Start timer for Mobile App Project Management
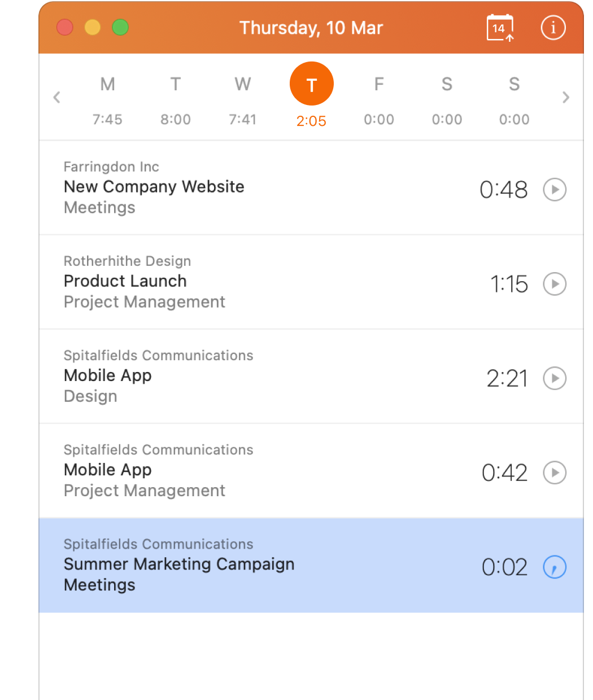 (555, 473)
